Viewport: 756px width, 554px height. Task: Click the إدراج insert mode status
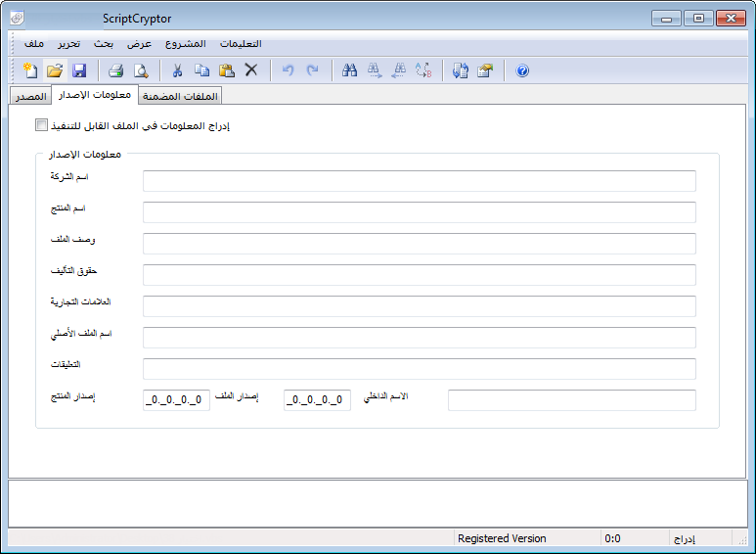click(x=685, y=538)
